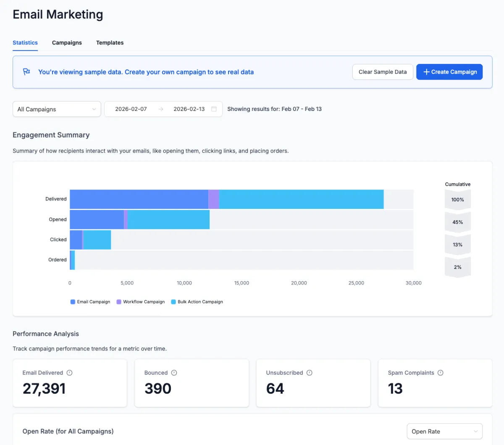
Task: Click the start date 2026-02-07 field
Action: pos(131,109)
